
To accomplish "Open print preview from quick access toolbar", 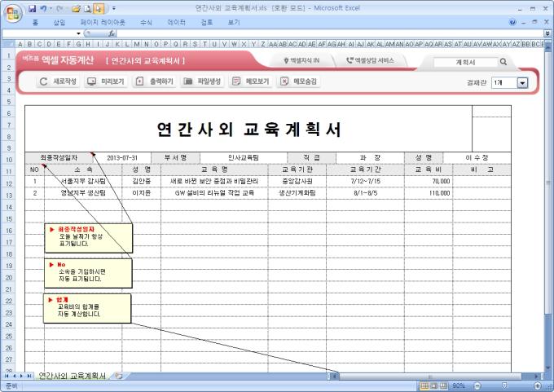I will pyautogui.click(x=87, y=8).
